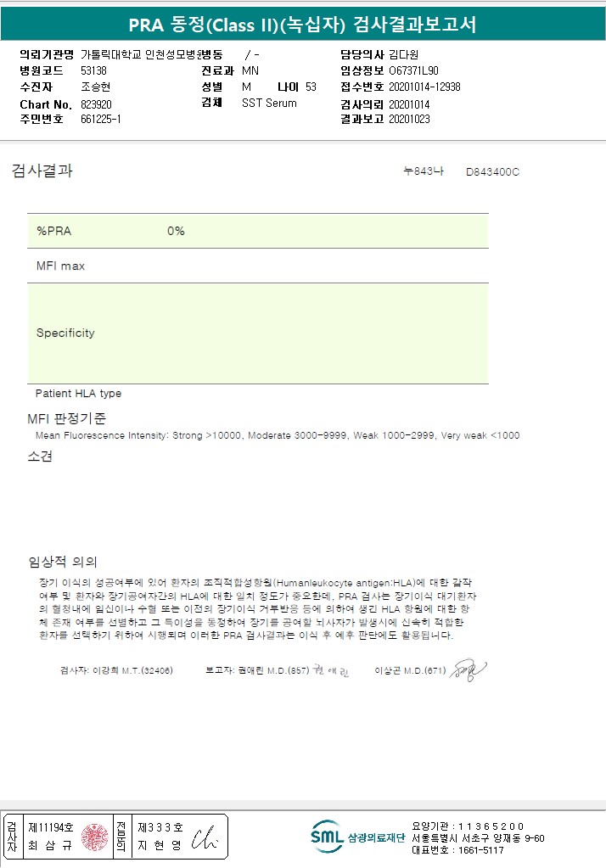Viewport: 606px width, 868px height.
Task: Click the 이상곤 M.D. signature scribble
Action: coord(468,670)
